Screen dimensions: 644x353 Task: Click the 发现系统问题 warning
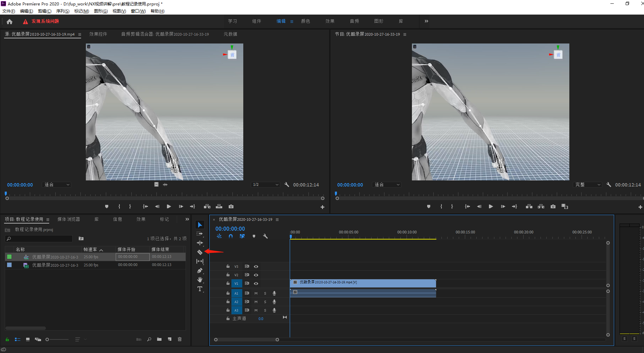(45, 21)
